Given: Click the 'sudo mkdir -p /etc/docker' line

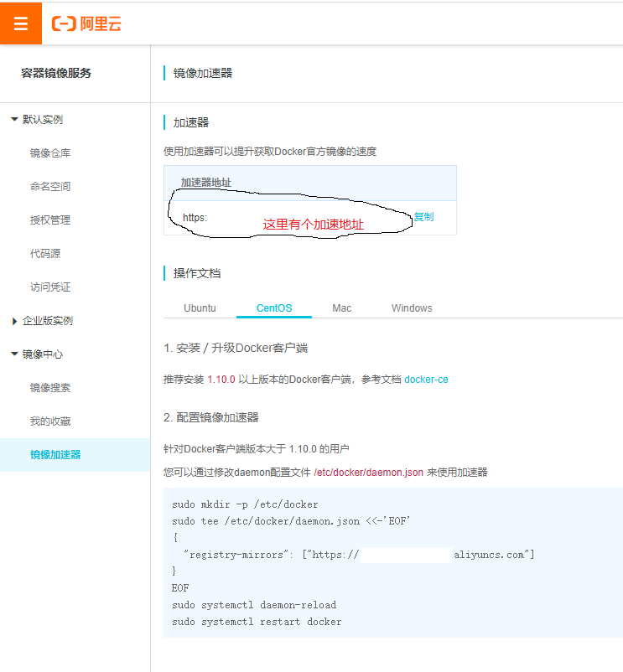Looking at the screenshot, I should (245, 504).
